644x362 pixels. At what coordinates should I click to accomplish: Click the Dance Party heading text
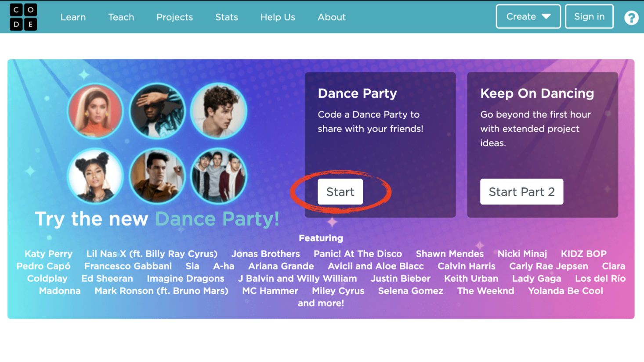[357, 93]
